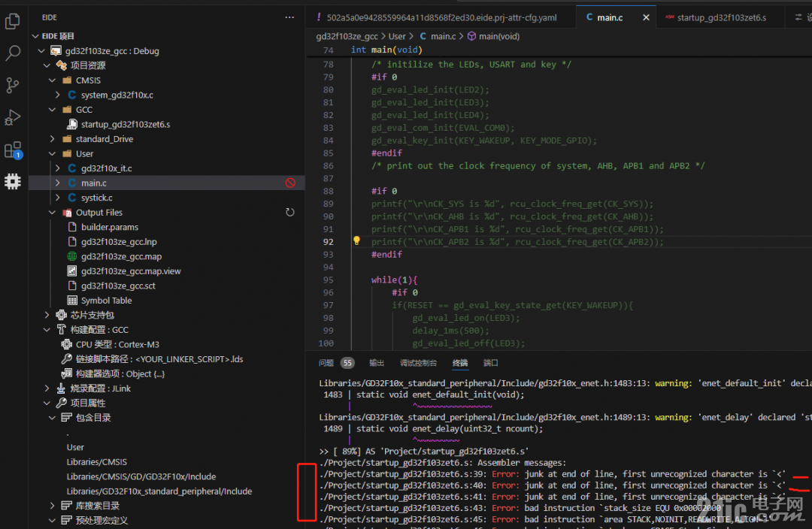This screenshot has height=529, width=812.
Task: Collapse the GCC folder
Action: [53, 110]
